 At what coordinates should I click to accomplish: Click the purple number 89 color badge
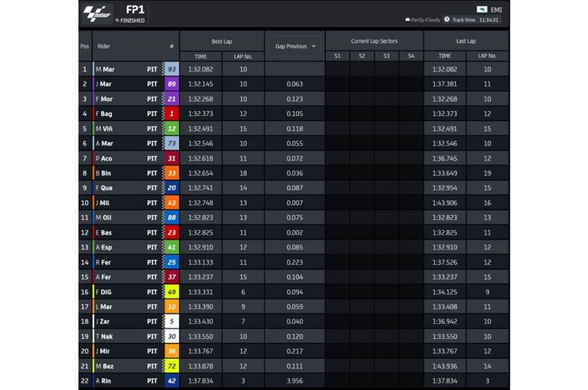point(171,84)
